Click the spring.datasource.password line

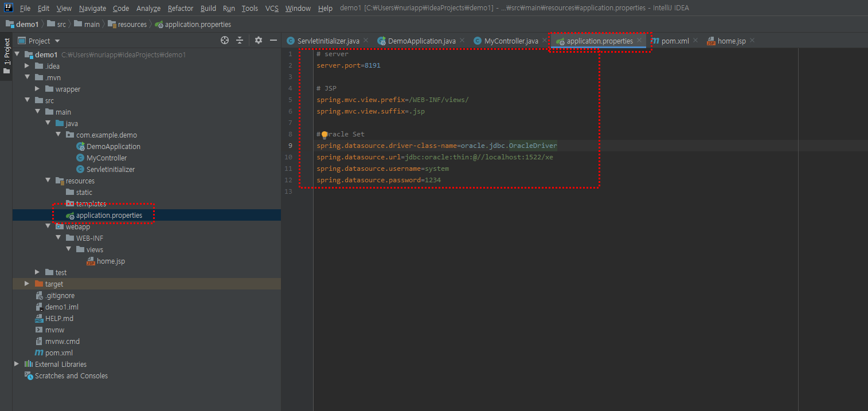tap(378, 180)
